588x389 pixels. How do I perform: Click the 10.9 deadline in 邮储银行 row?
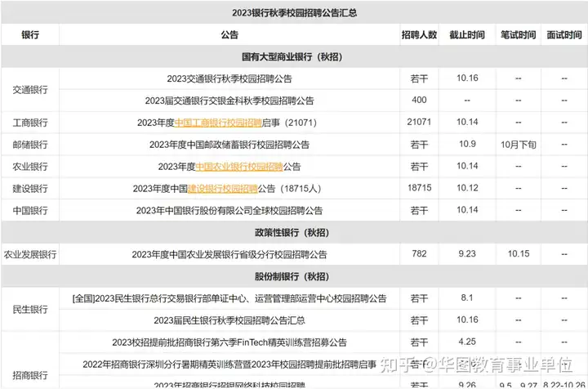click(467, 144)
